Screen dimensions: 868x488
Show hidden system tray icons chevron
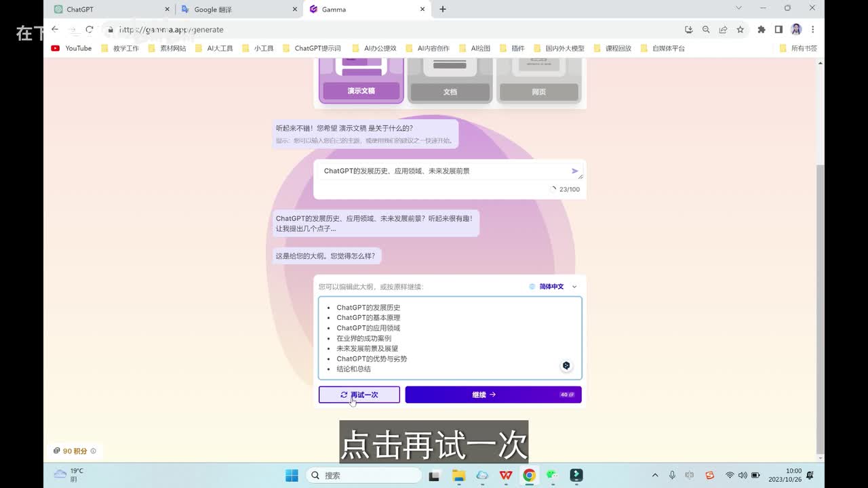(655, 475)
